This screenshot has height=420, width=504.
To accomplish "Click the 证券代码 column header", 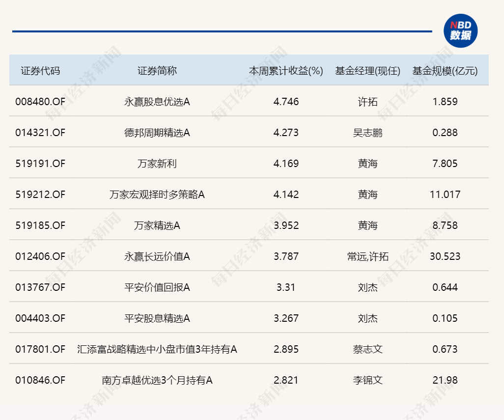I will pos(40,71).
